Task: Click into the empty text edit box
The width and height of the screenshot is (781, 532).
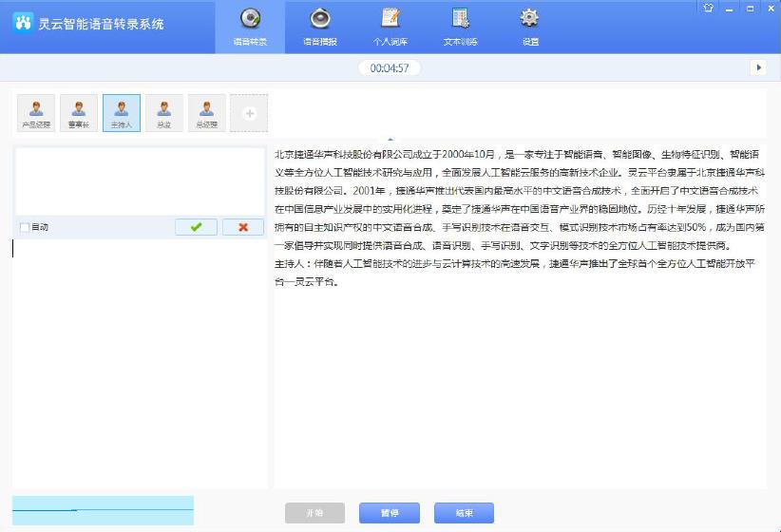Action: pos(139,180)
